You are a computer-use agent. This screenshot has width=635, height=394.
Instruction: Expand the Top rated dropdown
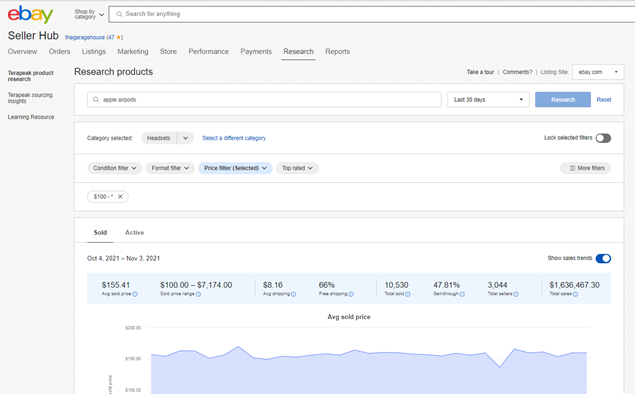tap(297, 168)
